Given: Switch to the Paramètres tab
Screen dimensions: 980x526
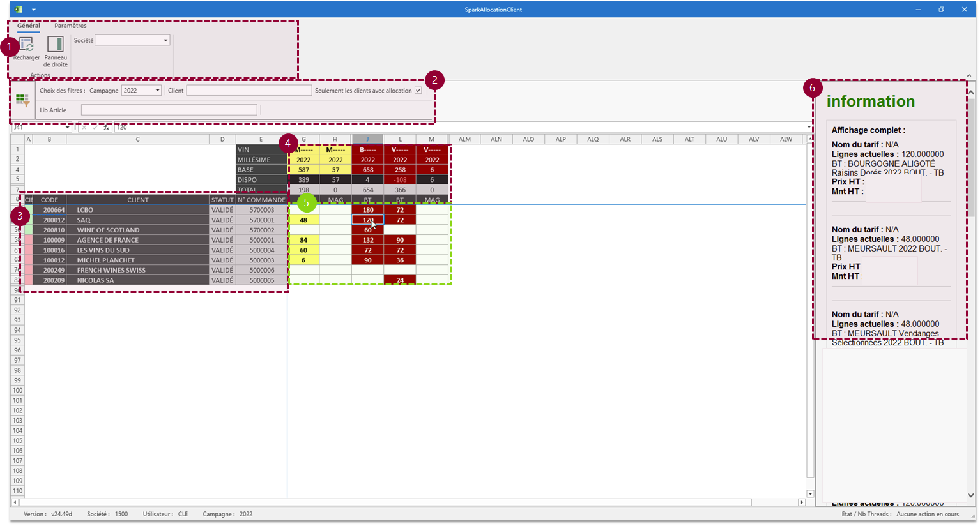Looking at the screenshot, I should tap(70, 26).
